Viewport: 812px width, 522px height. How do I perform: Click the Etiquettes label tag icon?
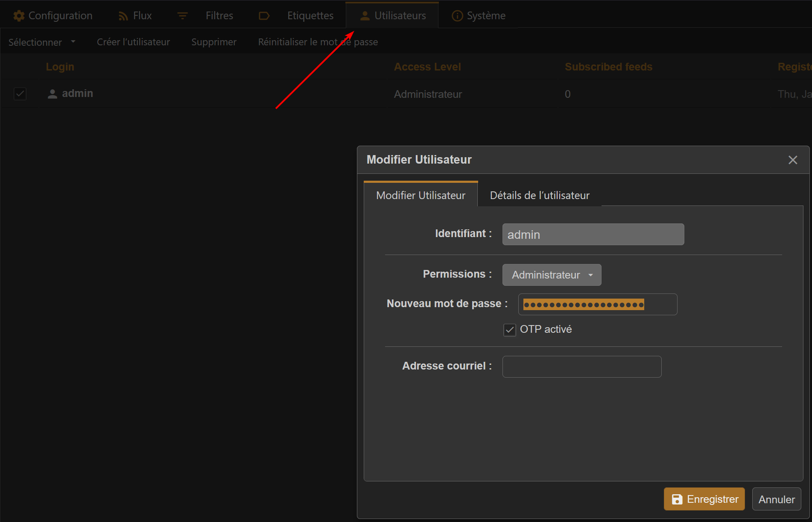[x=264, y=16]
